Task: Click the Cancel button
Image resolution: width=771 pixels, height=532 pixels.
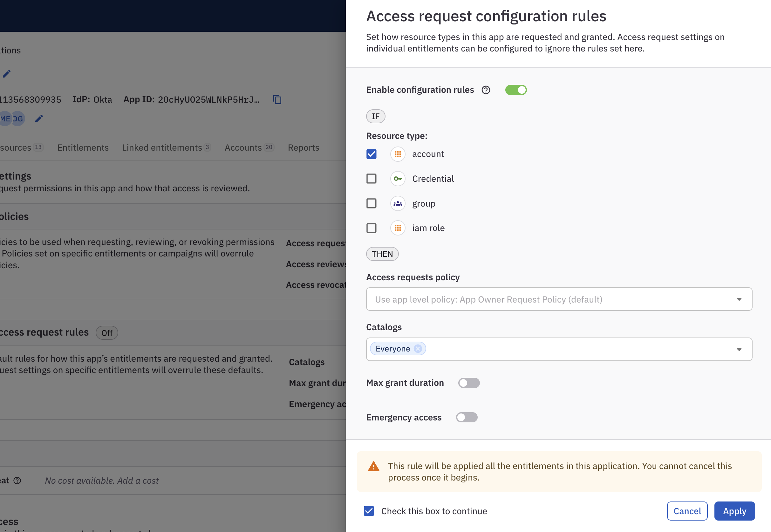Action: (x=687, y=511)
